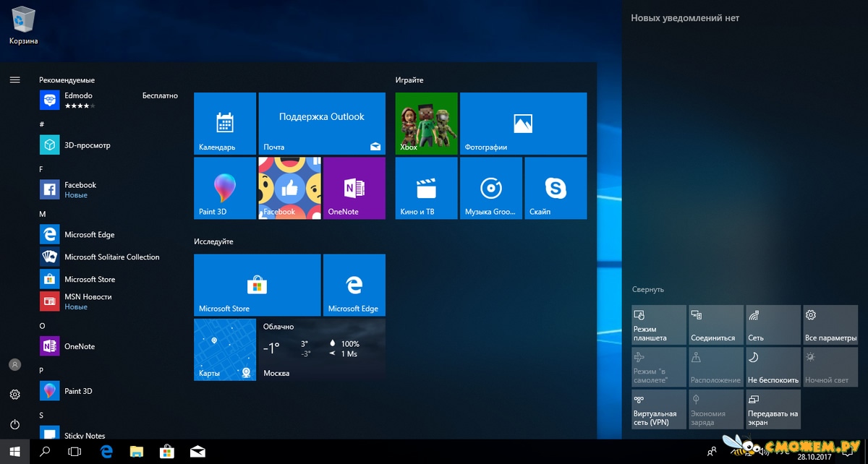
Task: Click the letter F group header
Action: (42, 169)
